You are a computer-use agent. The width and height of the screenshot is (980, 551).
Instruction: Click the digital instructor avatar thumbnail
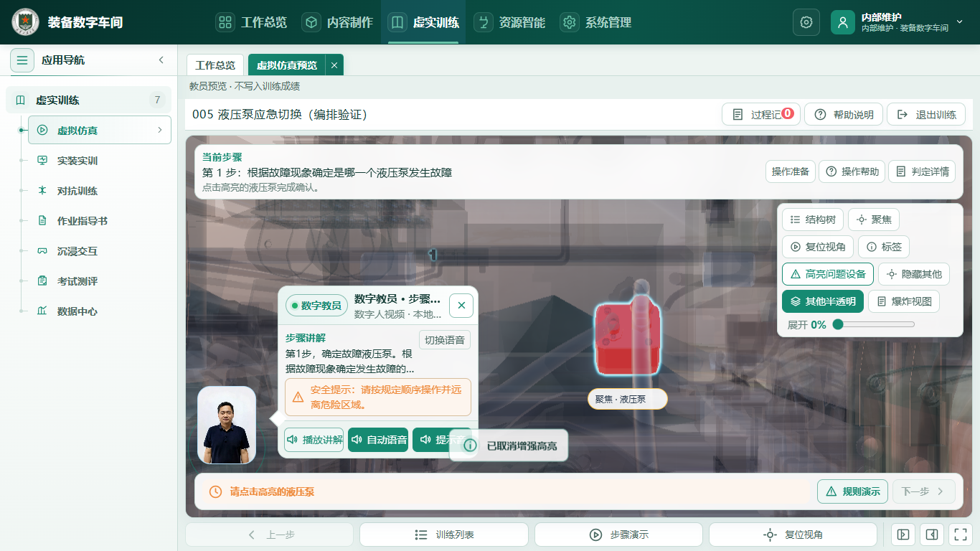[x=227, y=425]
